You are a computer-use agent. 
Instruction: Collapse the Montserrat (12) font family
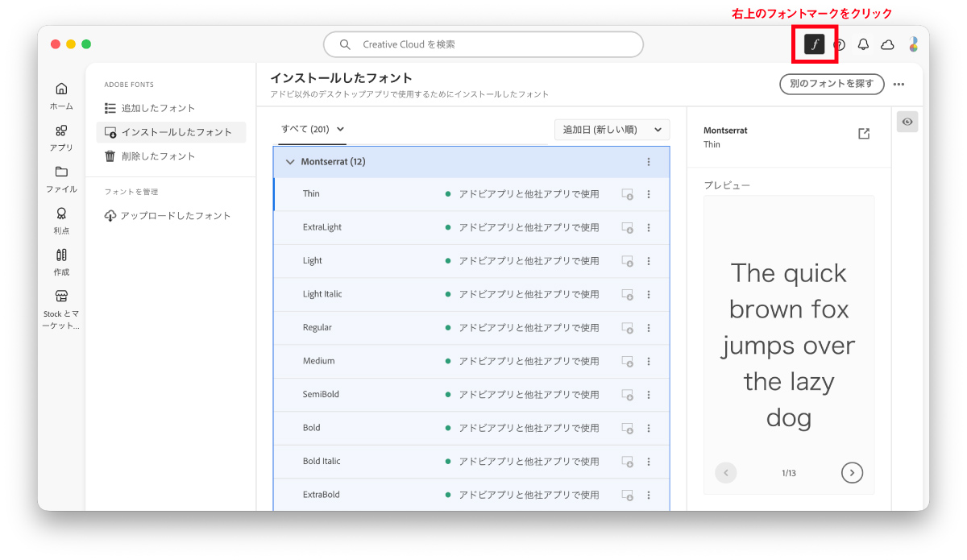tap(290, 162)
